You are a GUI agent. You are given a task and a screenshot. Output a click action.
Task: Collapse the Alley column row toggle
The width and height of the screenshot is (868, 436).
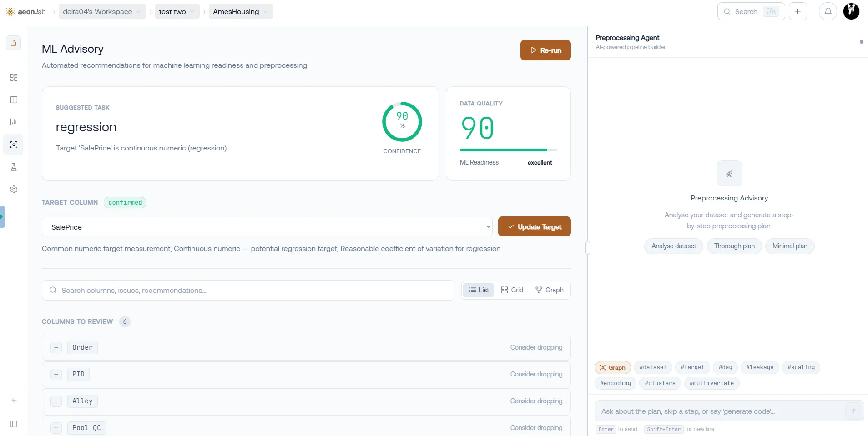click(56, 401)
